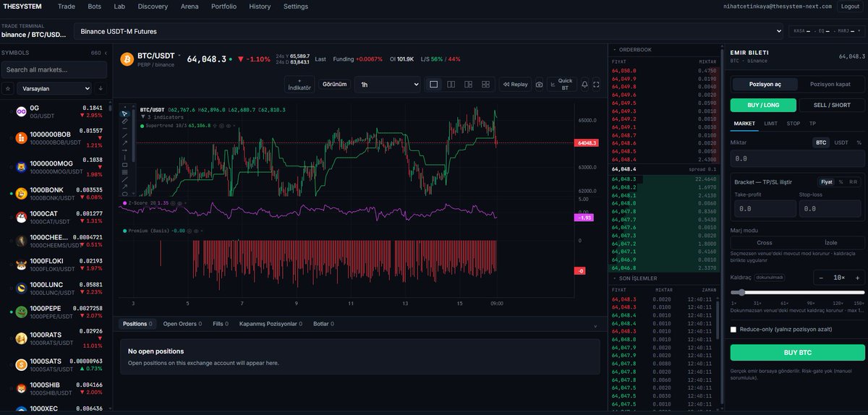Decrease leverage with minus button
This screenshot has width=868, height=415.
pyautogui.click(x=821, y=278)
